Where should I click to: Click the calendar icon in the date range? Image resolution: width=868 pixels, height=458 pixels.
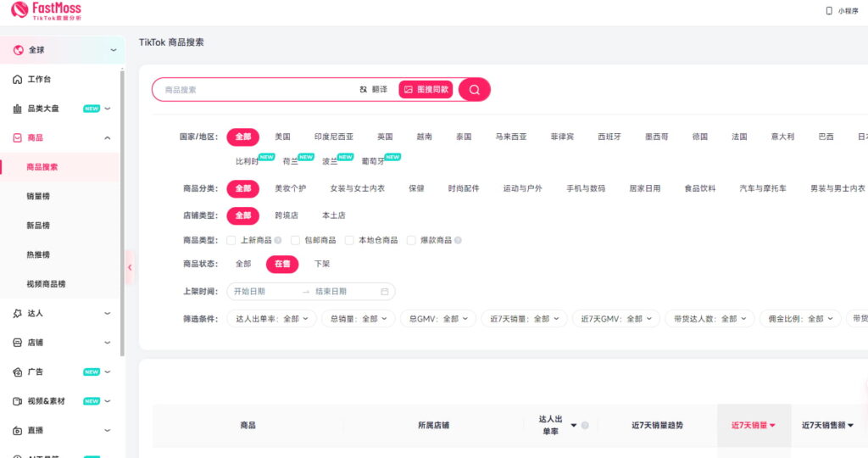click(x=385, y=291)
